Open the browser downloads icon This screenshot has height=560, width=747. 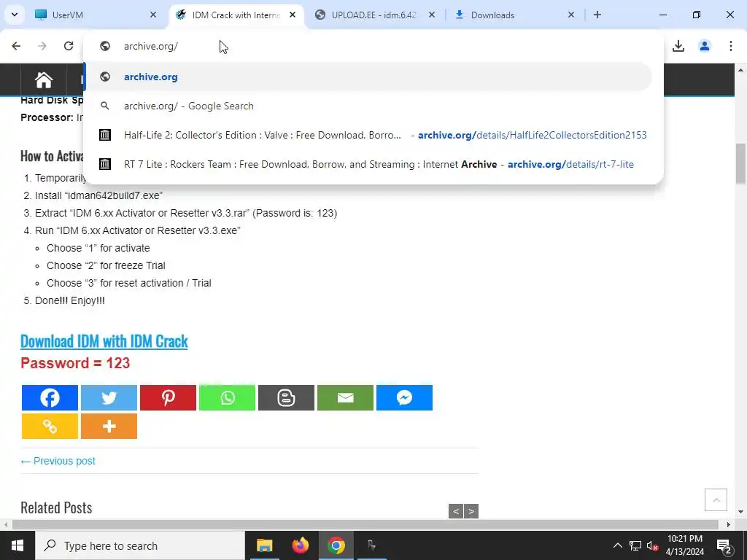pyautogui.click(x=678, y=46)
